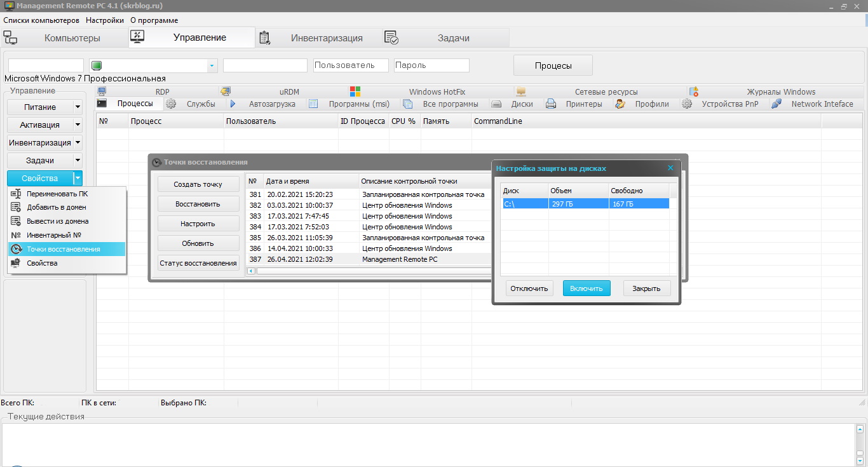Click the Программы (msi) tab icon

(313, 104)
